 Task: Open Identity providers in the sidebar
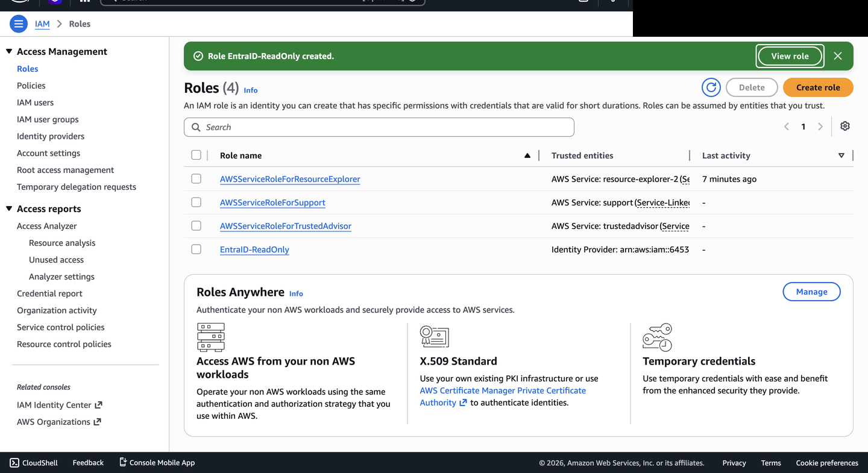(51, 136)
